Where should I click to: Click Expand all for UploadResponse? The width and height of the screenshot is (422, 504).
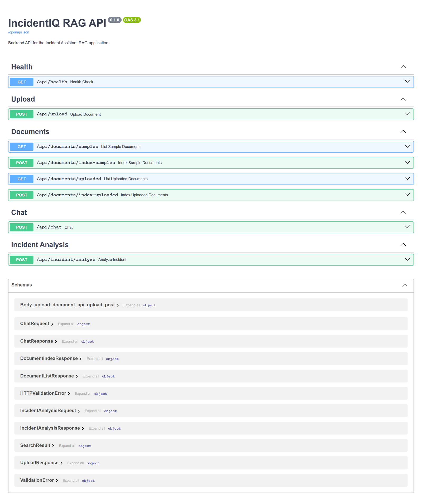tap(75, 463)
